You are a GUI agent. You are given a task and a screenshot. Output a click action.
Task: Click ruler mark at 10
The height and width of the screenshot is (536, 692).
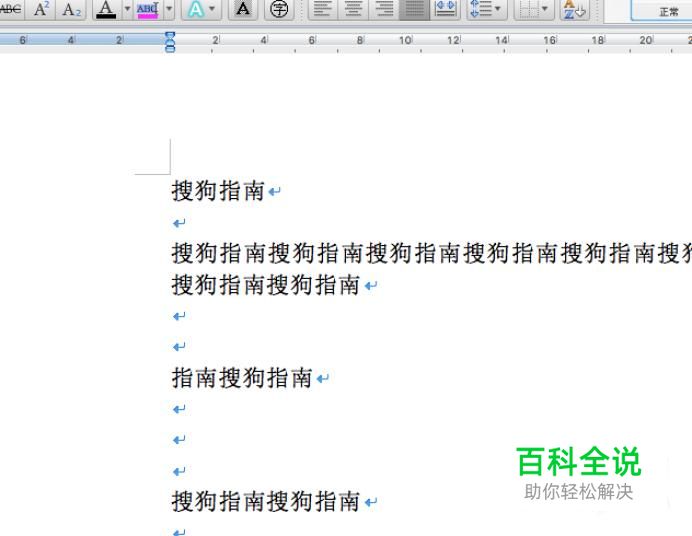click(x=405, y=41)
